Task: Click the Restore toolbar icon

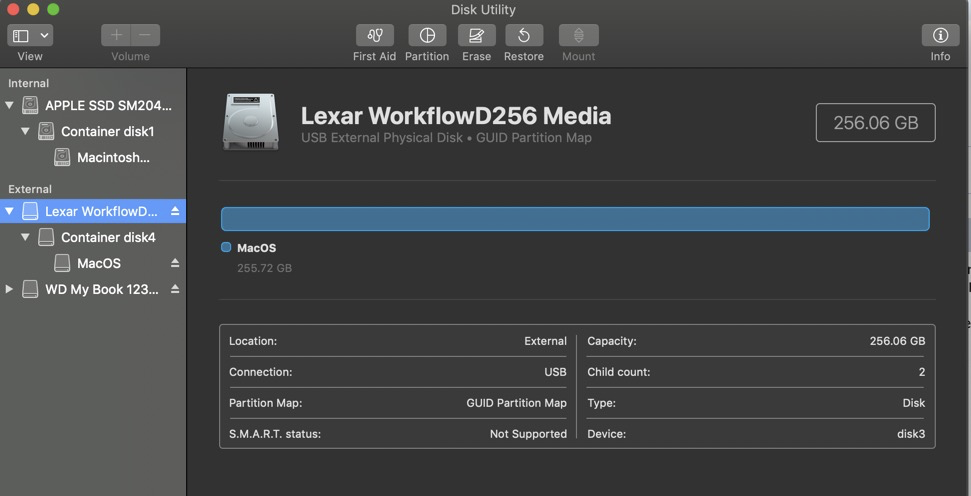Action: [x=524, y=35]
